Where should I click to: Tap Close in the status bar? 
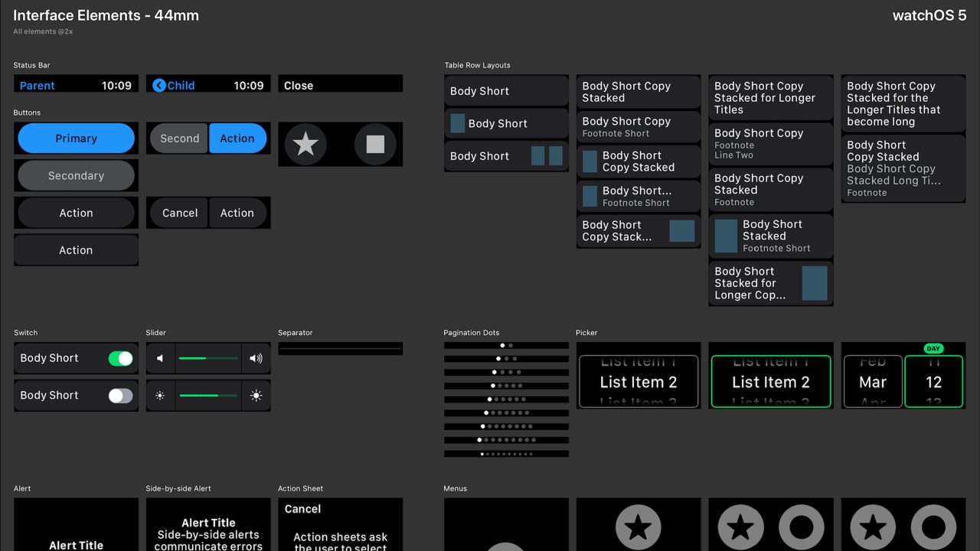point(299,86)
